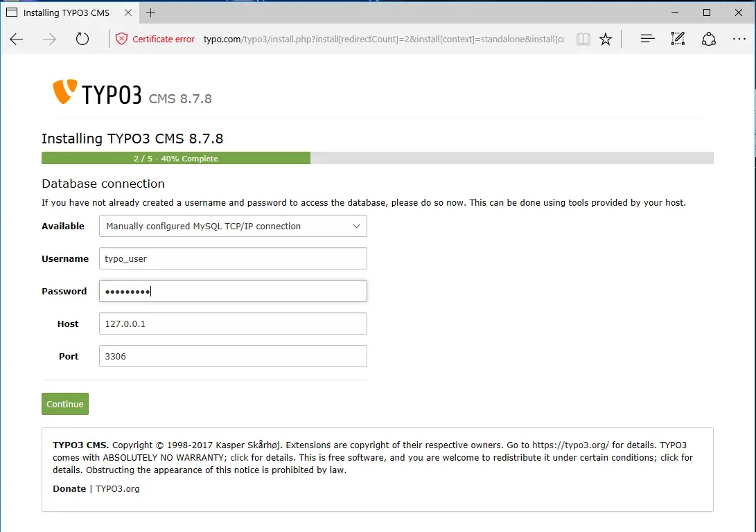The height and width of the screenshot is (532, 756).
Task: Click the Password label
Action: (x=64, y=291)
